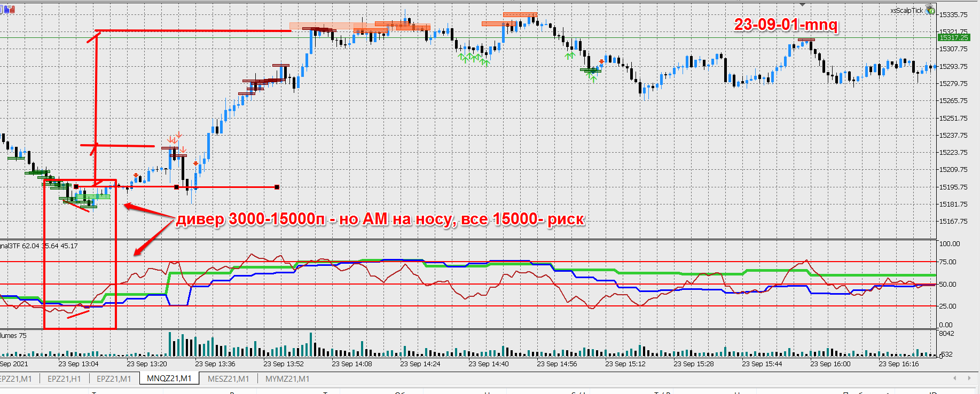The width and height of the screenshot is (980, 394).
Task: Click the 23 Sep 13:04 time label
Action: click(x=79, y=364)
